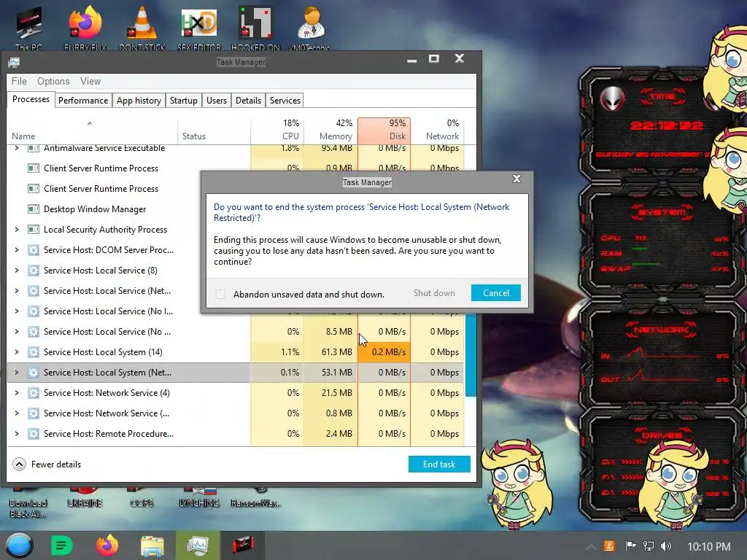Close the end-process confirmation dialog
This screenshot has height=560, width=747.
click(516, 179)
